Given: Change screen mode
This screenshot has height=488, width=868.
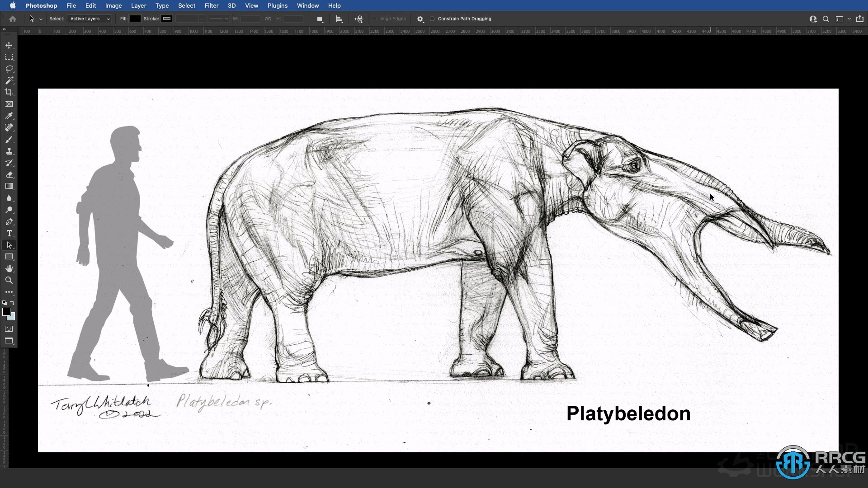Looking at the screenshot, I should point(9,341).
